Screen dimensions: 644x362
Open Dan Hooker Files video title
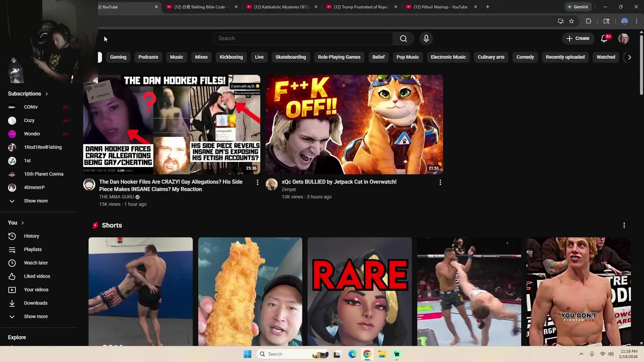tap(171, 186)
